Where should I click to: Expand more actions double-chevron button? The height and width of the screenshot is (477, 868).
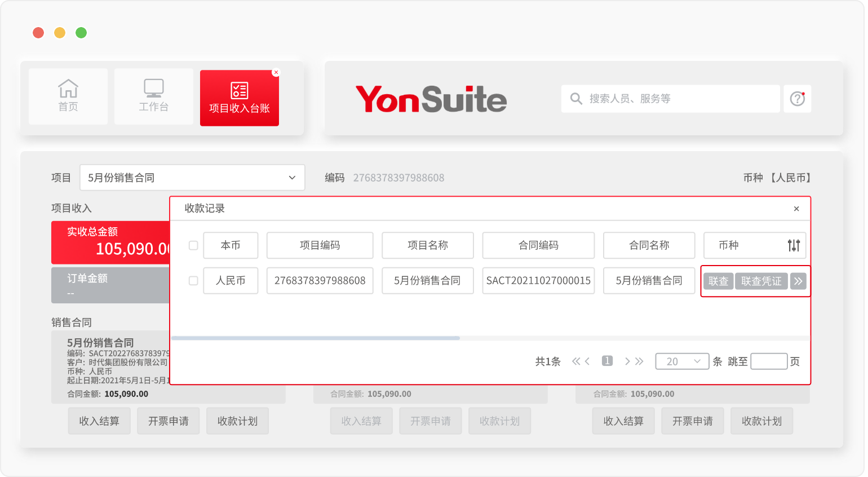[x=798, y=281]
